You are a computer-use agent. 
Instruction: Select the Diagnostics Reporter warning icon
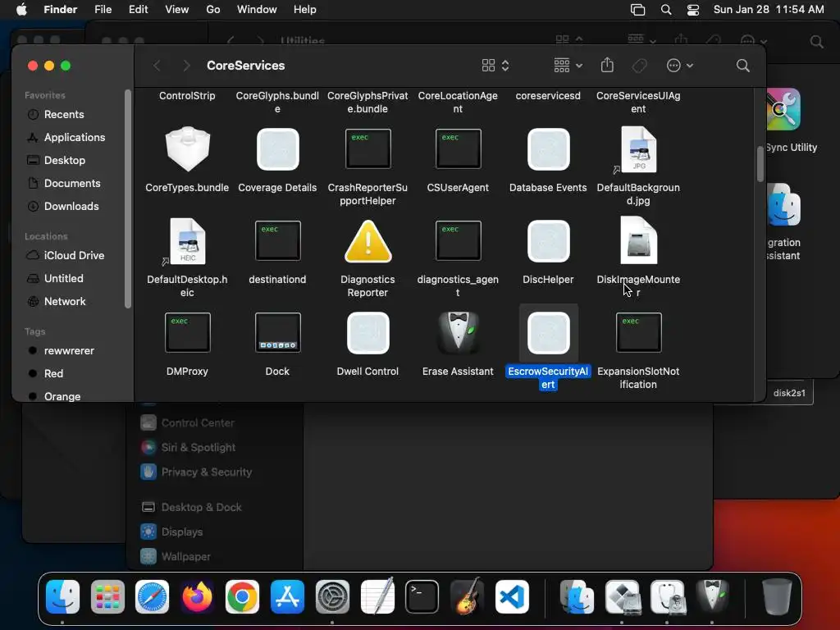tap(367, 241)
